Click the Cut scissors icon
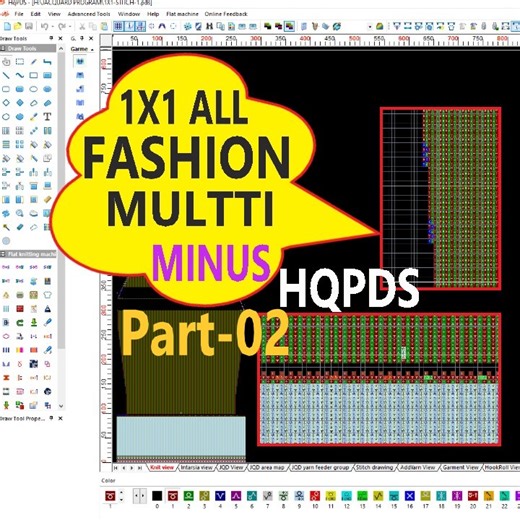Viewport: 520px width, 520px height. tap(82, 26)
